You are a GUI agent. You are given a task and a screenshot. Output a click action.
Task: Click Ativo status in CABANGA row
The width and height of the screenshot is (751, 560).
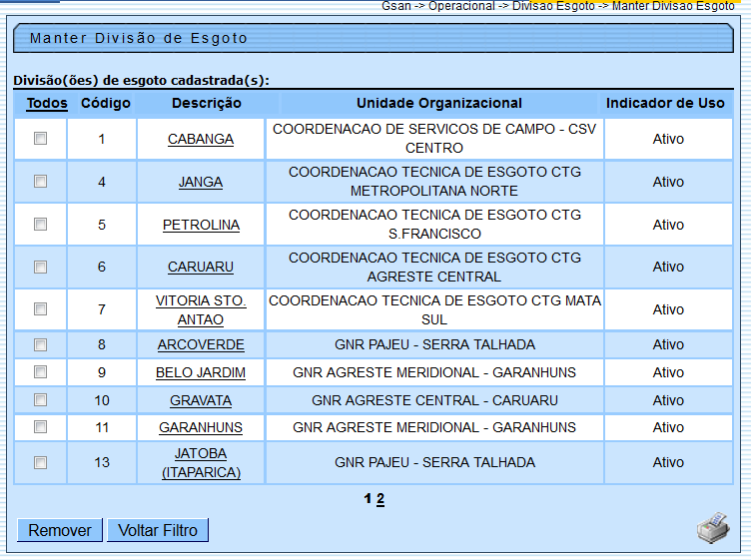tap(668, 139)
